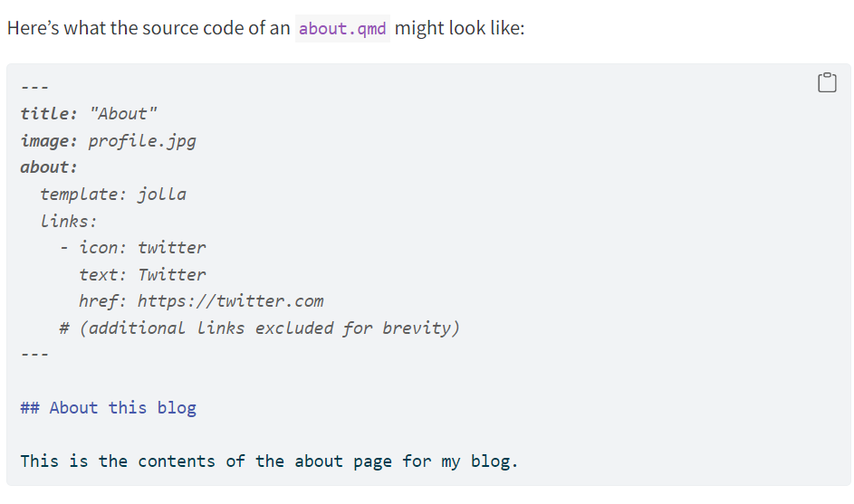Click the "## About this blog" heading
This screenshot has height=504, width=854.
[x=109, y=407]
